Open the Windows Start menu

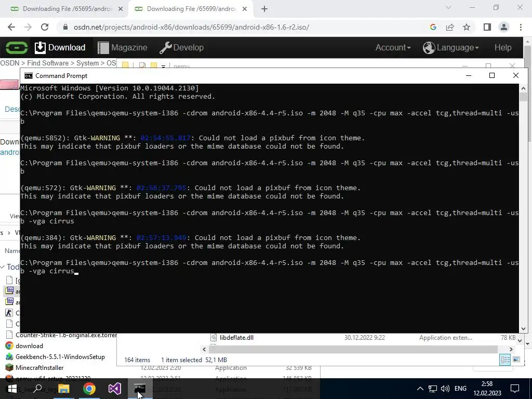click(x=12, y=389)
